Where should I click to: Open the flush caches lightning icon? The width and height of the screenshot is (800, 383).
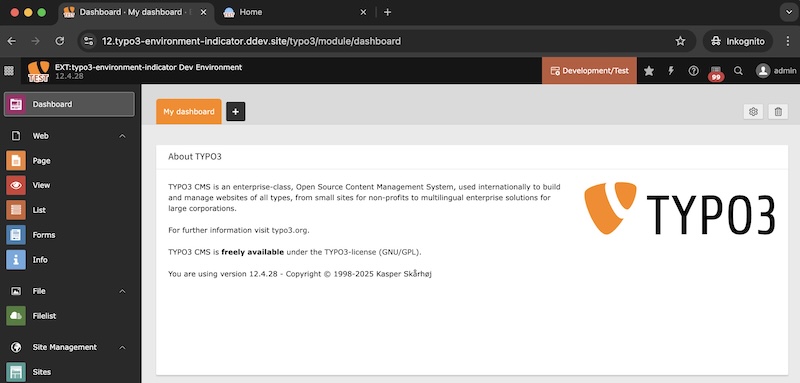(671, 71)
